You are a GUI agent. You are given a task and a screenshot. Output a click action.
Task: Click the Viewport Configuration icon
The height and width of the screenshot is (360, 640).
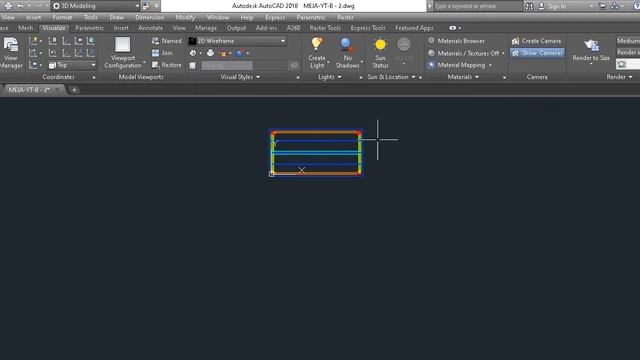122,45
